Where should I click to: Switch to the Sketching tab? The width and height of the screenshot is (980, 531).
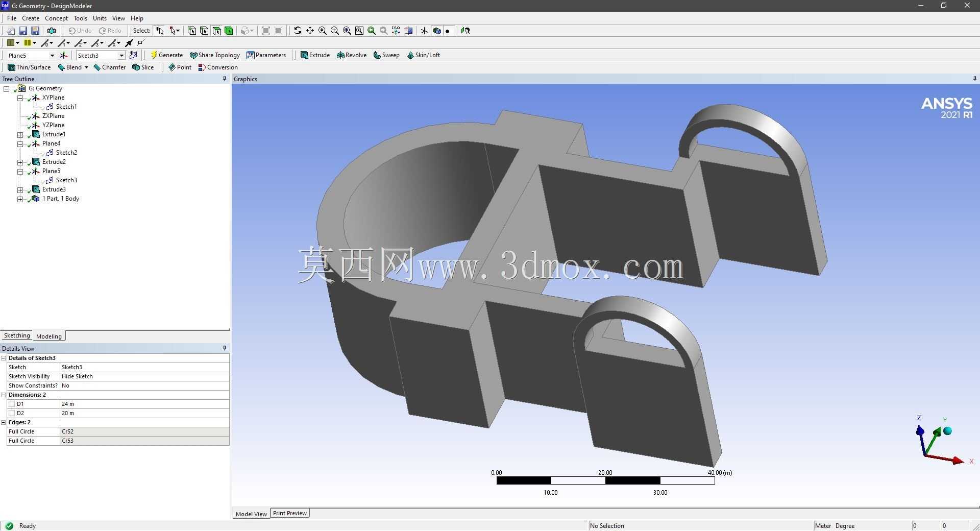17,335
